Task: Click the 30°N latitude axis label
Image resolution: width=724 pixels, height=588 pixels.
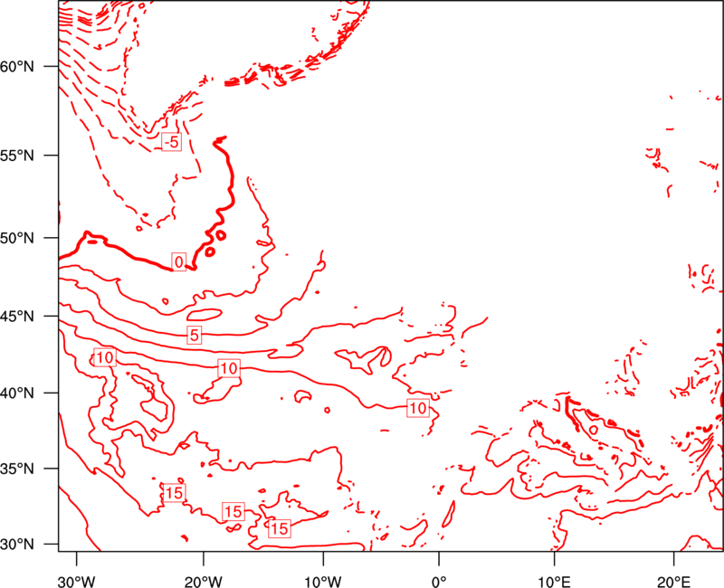Action: (17, 545)
